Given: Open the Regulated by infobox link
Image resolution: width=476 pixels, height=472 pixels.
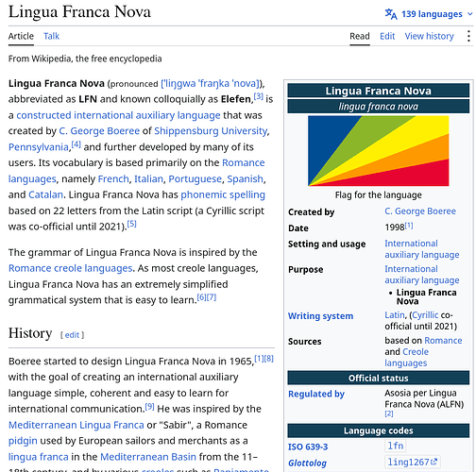Looking at the screenshot, I should pyautogui.click(x=316, y=394).
